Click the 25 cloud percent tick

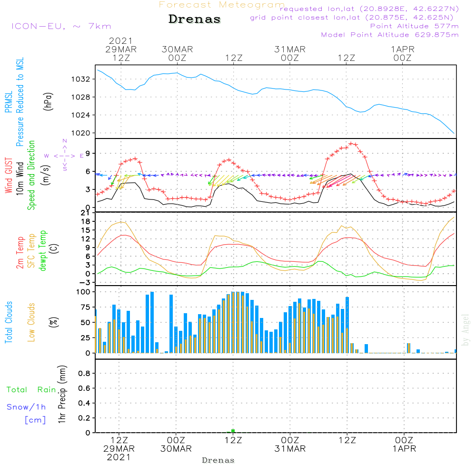click(x=86, y=337)
